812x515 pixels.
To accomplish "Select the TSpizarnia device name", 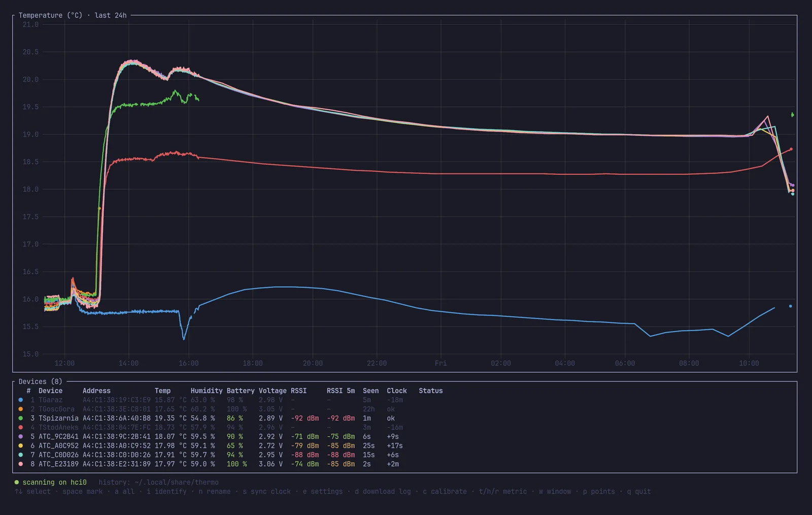I will click(58, 418).
